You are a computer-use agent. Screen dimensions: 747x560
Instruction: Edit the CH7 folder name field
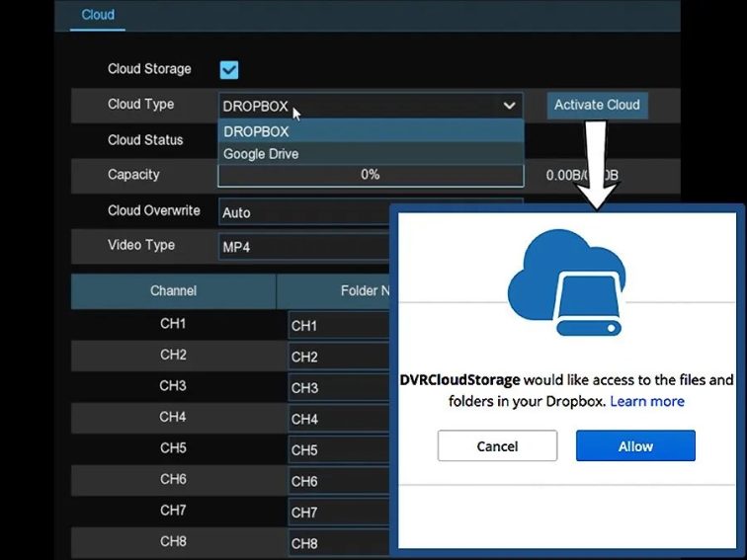(339, 512)
